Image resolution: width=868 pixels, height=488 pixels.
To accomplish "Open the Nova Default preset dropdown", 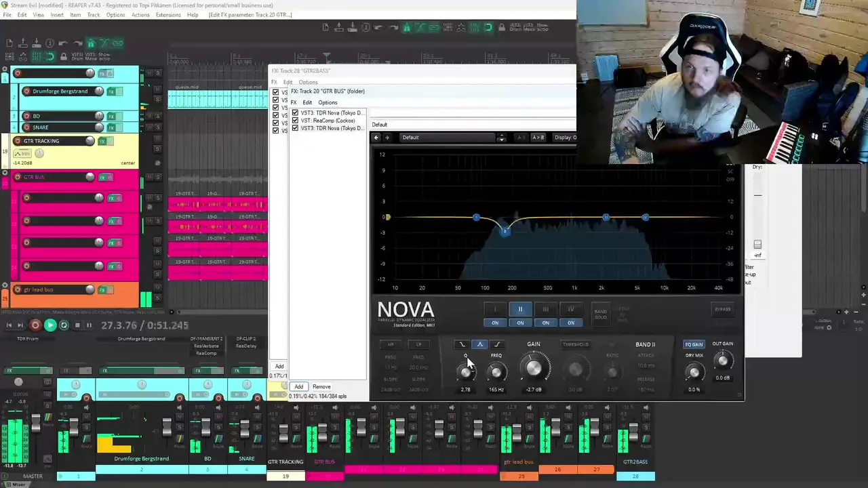I will coord(448,138).
